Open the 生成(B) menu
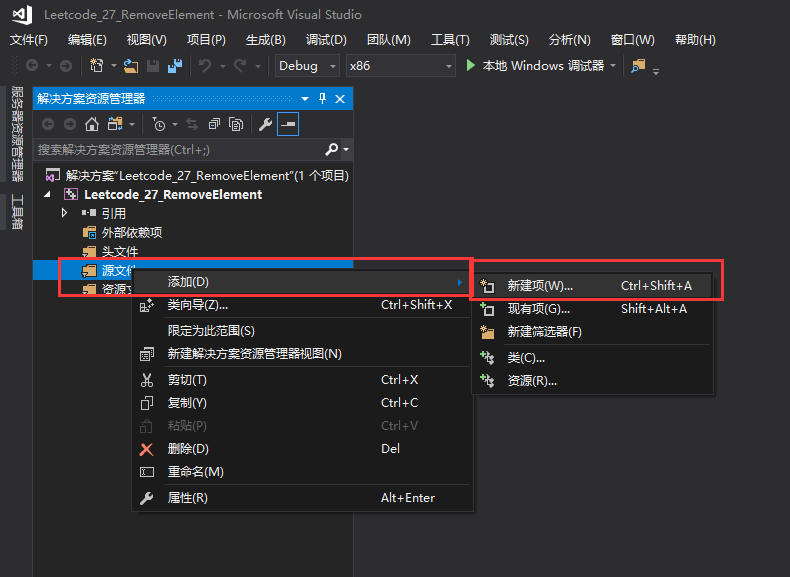The width and height of the screenshot is (790, 577). point(266,40)
